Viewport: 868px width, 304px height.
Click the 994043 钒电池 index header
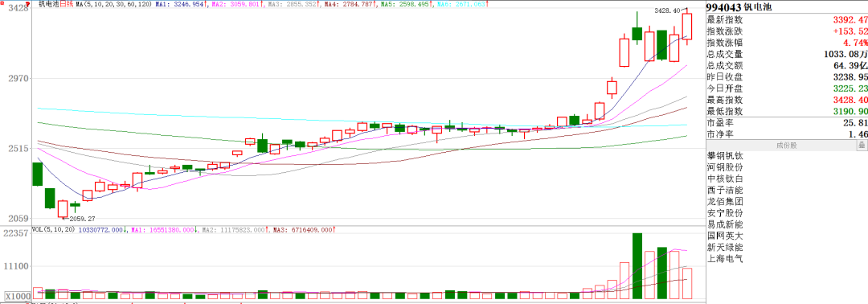pos(739,7)
